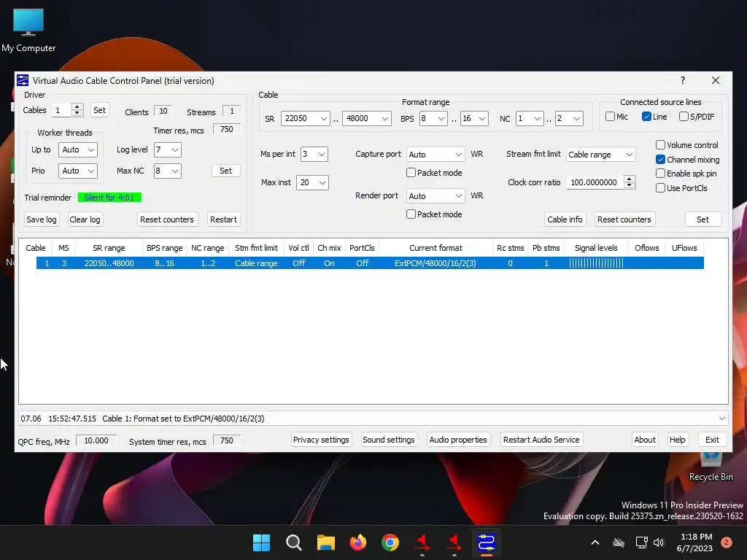
Task: Enable the Mic source line checkbox
Action: pos(610,116)
